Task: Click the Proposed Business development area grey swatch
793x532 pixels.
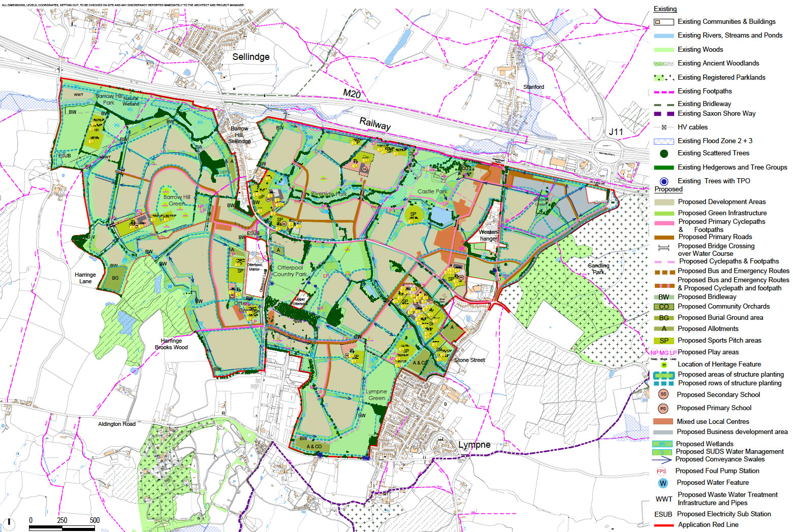Action: pos(663,432)
